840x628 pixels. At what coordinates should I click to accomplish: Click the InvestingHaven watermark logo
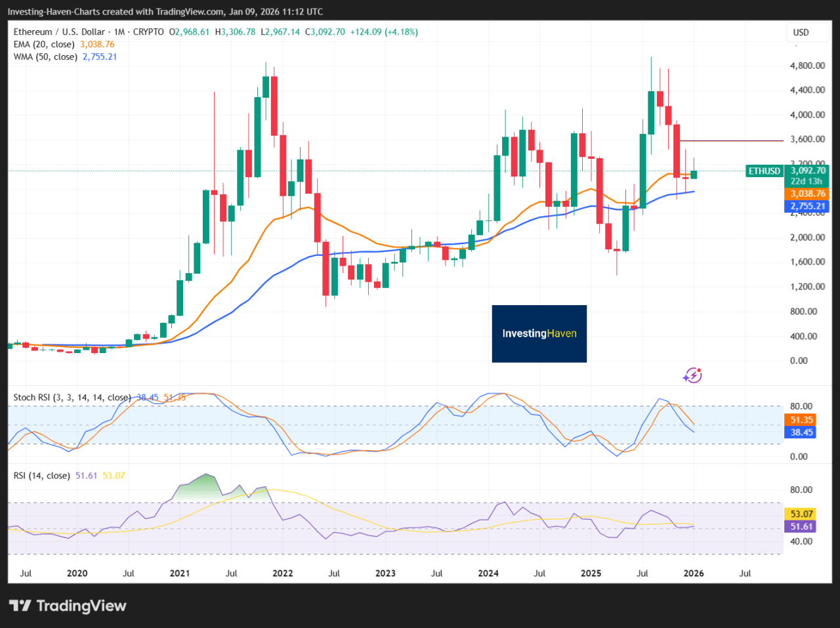539,333
